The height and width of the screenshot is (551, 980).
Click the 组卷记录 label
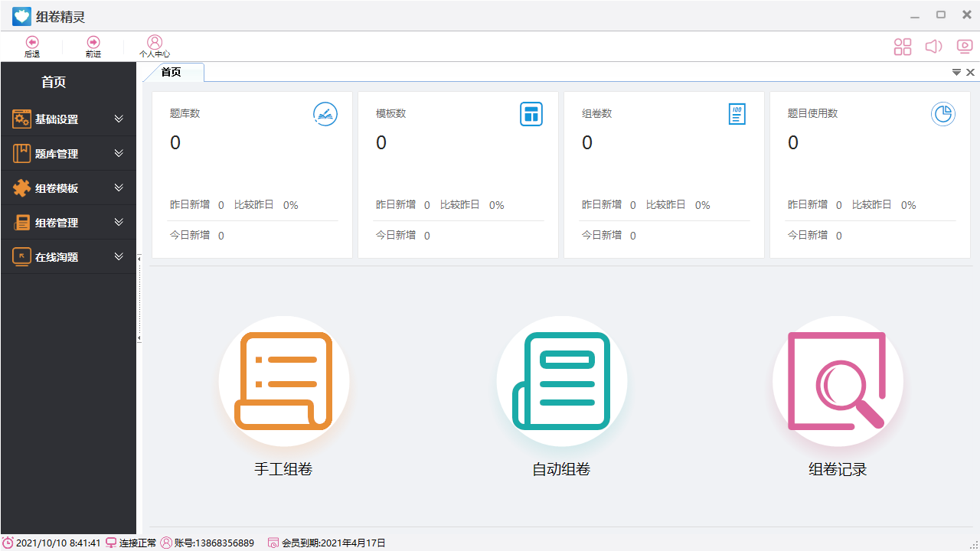click(x=838, y=470)
